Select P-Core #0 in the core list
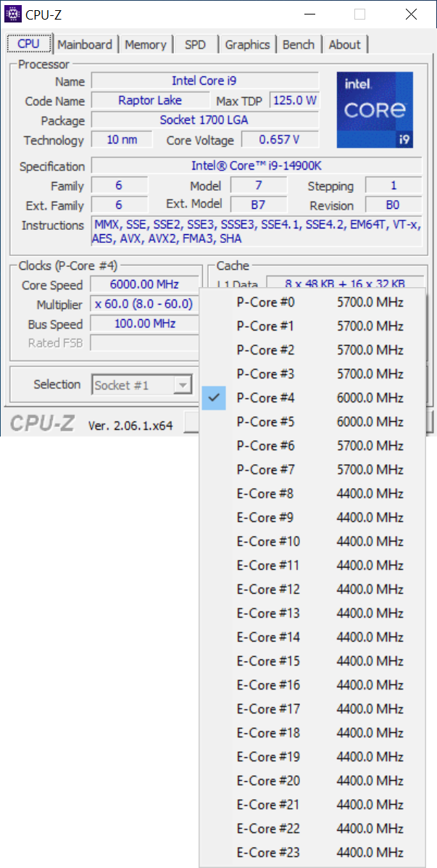Image resolution: width=437 pixels, height=868 pixels. (x=312, y=302)
